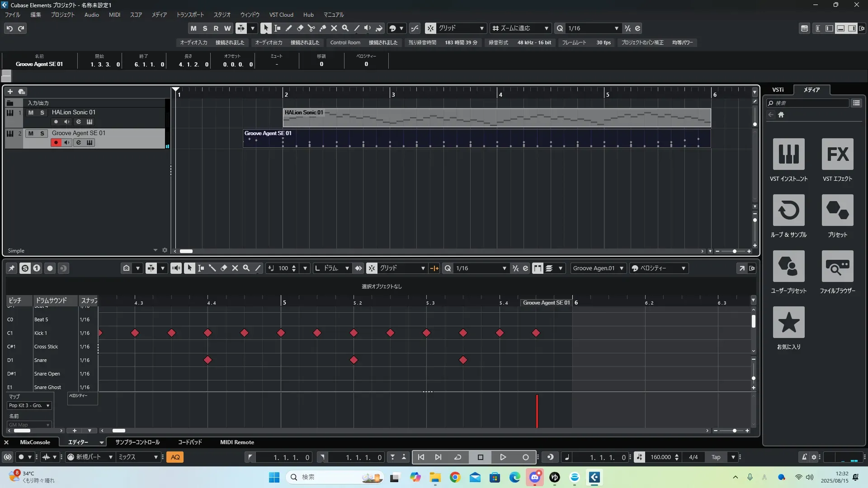
Task: Open the MIDI menu
Action: pyautogui.click(x=114, y=14)
